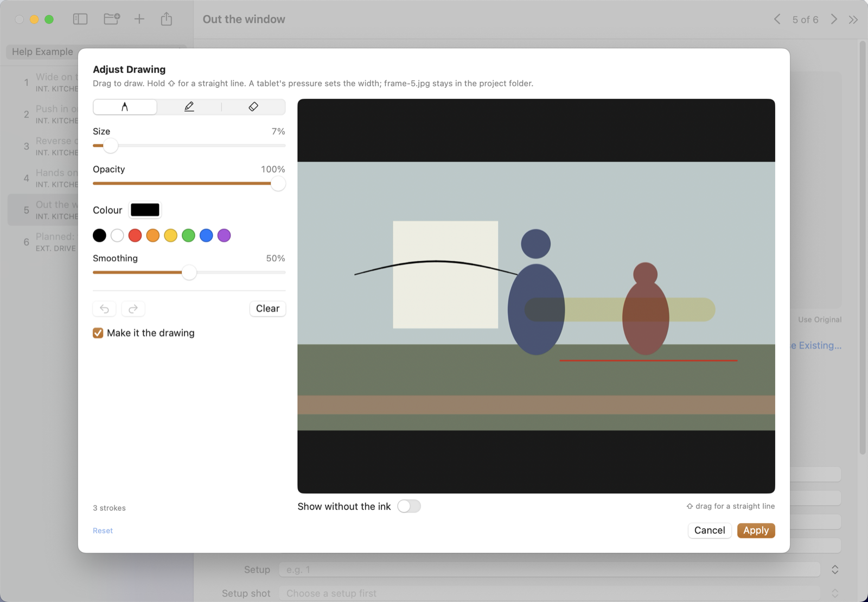Click the '3 strokes' status text
Screen dimensions: 868x602
(109, 508)
